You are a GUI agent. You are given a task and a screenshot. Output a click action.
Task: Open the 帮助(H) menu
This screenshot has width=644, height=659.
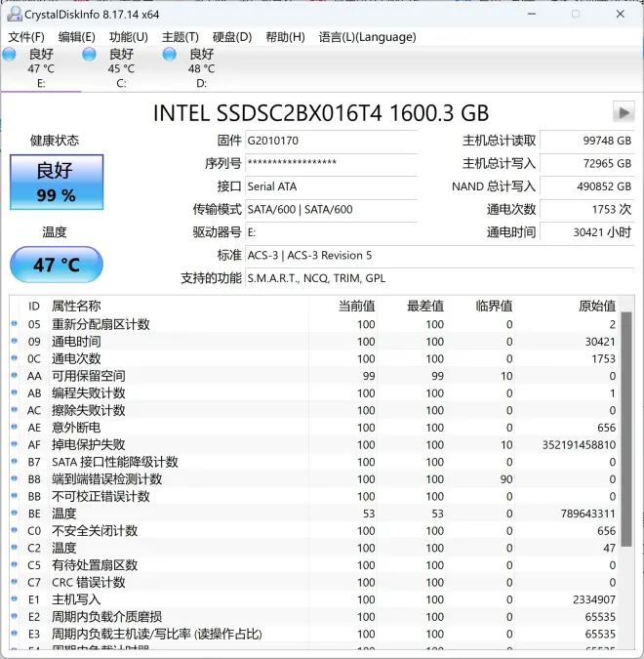(285, 37)
